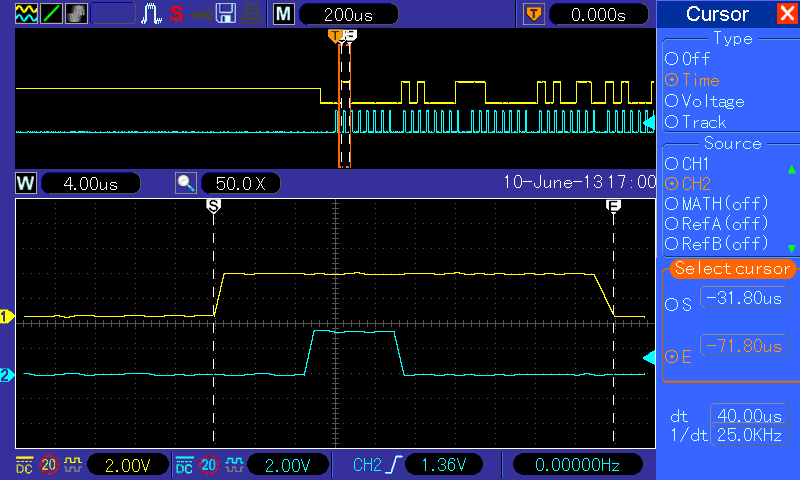
Task: Click the magnifier zoom icon
Action: [186, 183]
